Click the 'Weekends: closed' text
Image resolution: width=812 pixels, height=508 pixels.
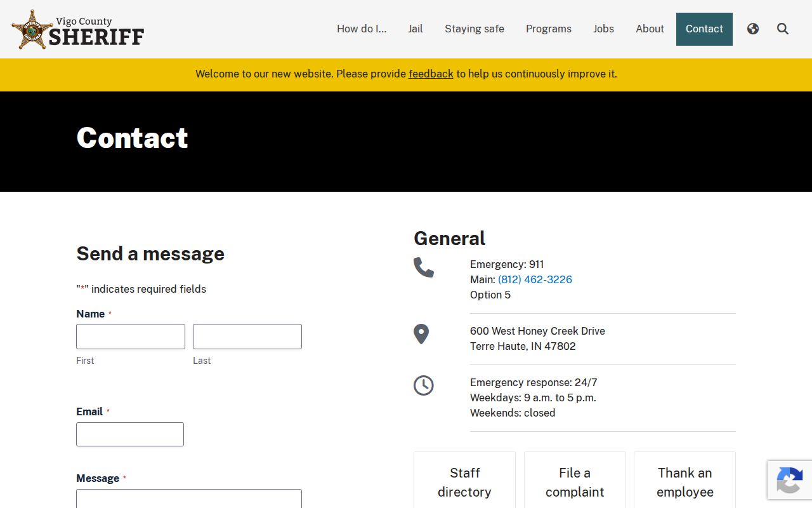point(513,413)
